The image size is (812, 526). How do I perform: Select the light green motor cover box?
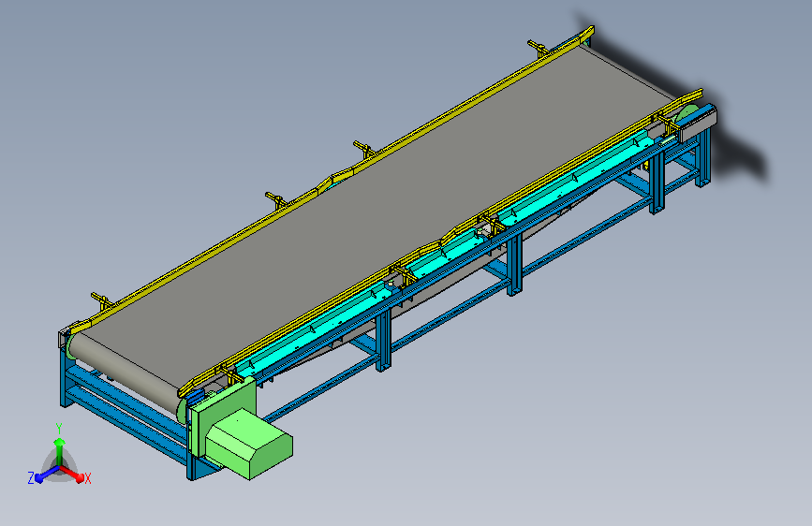pos(250,444)
